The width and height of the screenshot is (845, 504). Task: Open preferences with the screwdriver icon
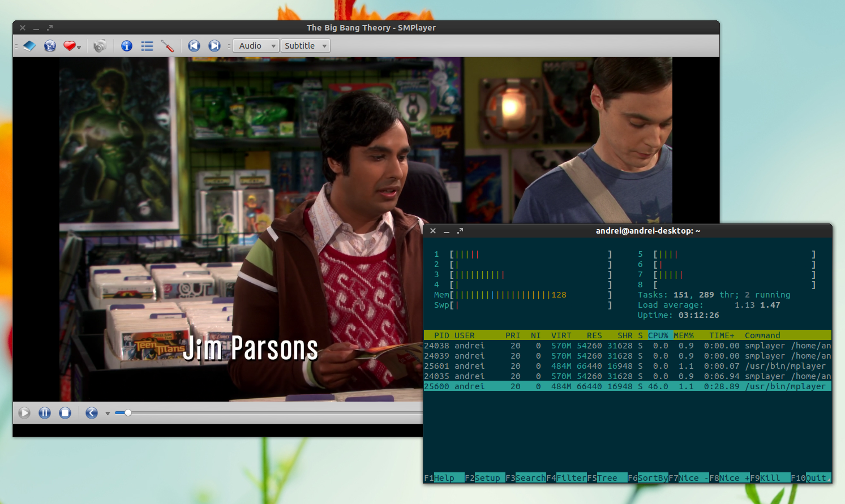[168, 46]
